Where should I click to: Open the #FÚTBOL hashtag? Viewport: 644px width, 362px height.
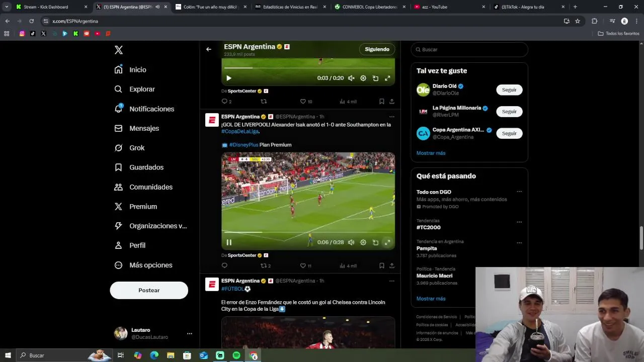(232, 289)
